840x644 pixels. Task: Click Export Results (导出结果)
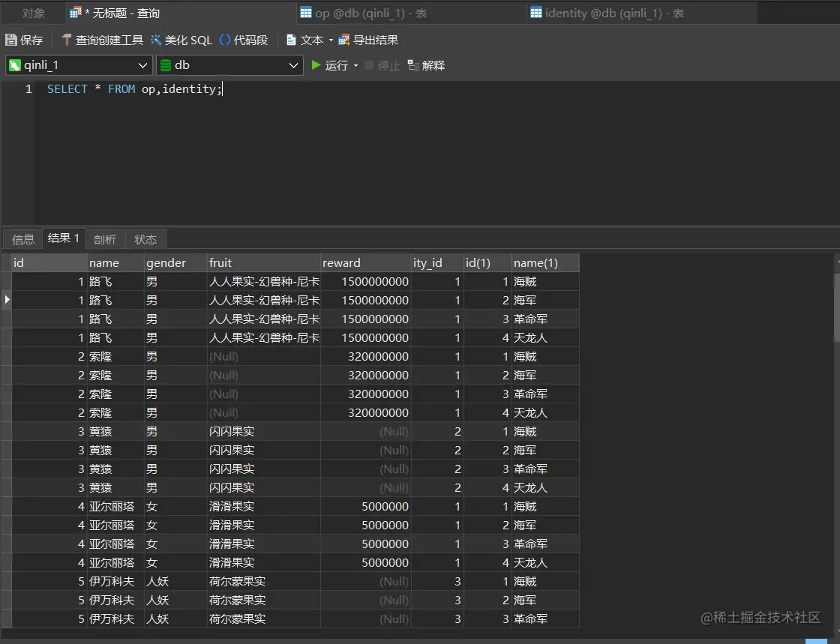coord(368,40)
